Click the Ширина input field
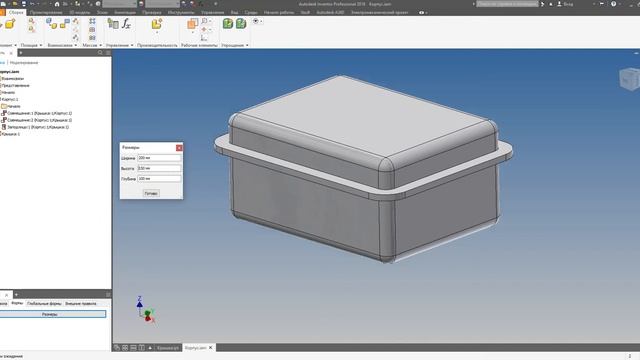640x360 pixels. point(159,158)
